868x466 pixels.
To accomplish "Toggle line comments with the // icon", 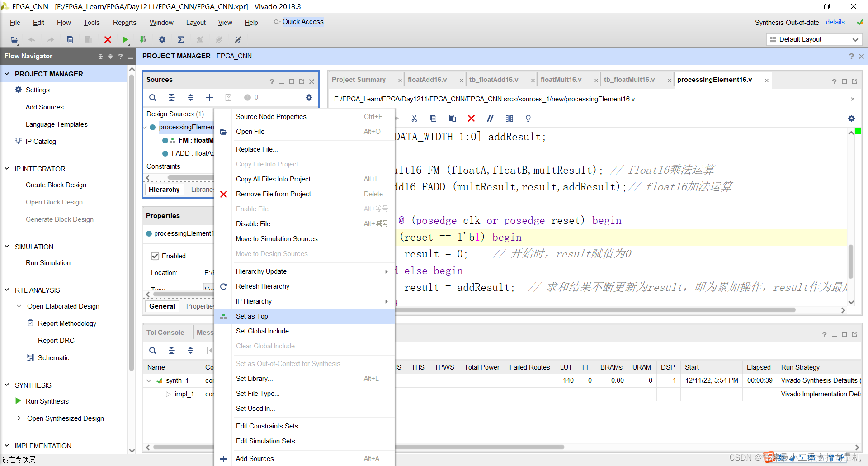I will [x=490, y=119].
